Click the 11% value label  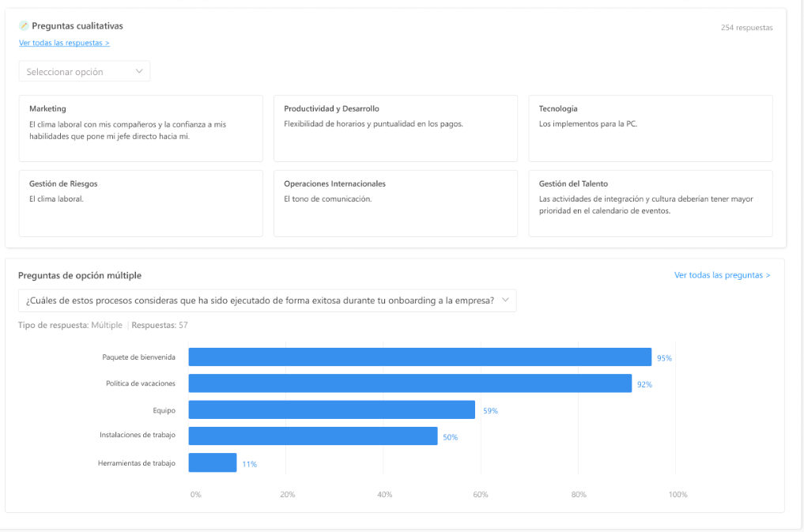tap(250, 464)
